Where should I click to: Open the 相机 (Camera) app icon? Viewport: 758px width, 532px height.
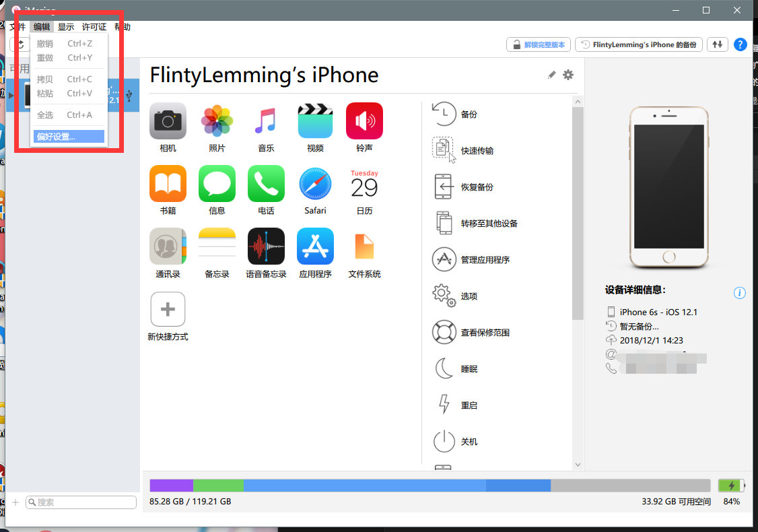(x=168, y=121)
